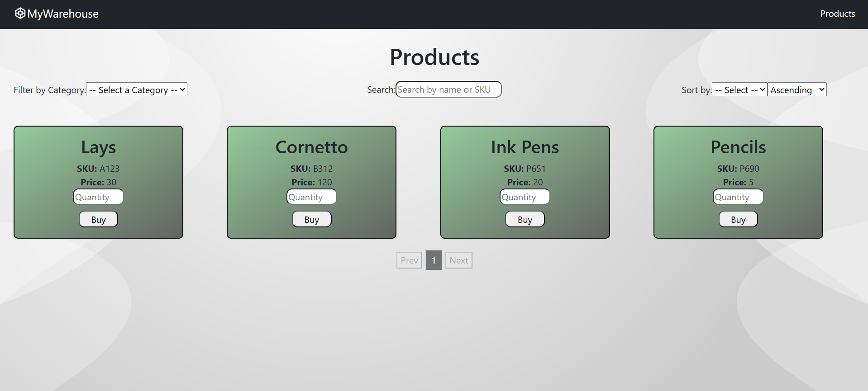Screen dimensions: 868x391
Task: Expand the Ascending sort order dropdown
Action: tap(797, 90)
